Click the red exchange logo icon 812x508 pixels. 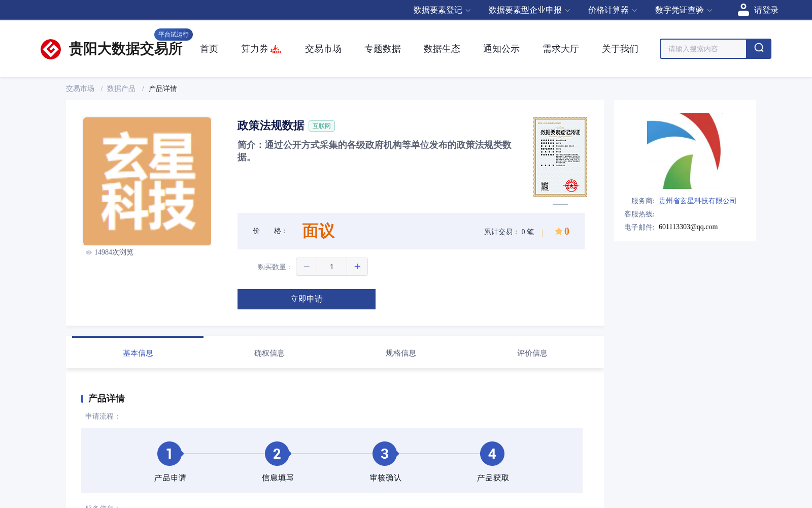coord(51,49)
